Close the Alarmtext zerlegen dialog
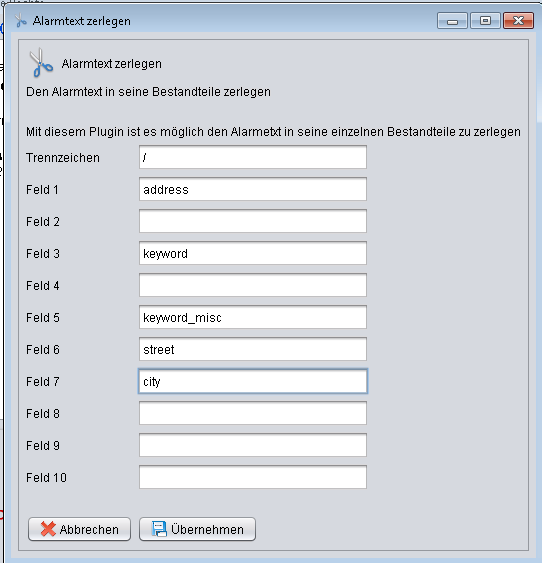 click(x=518, y=20)
